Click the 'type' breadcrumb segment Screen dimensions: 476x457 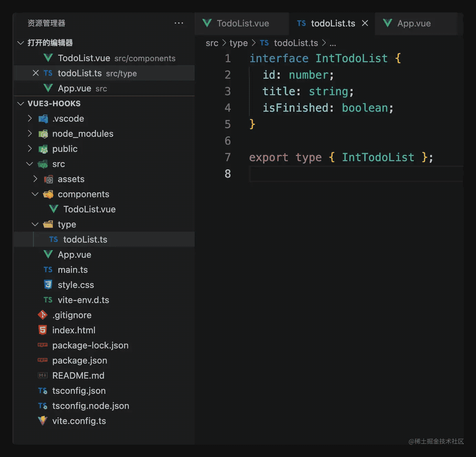pos(238,43)
